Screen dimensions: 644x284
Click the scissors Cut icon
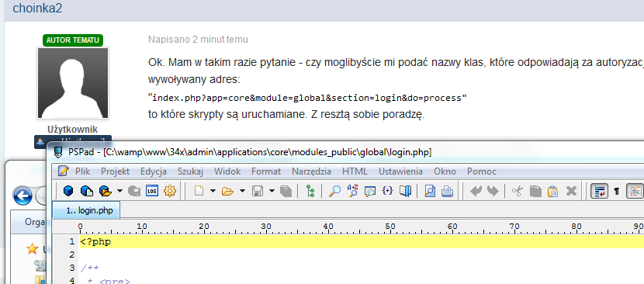tap(518, 191)
